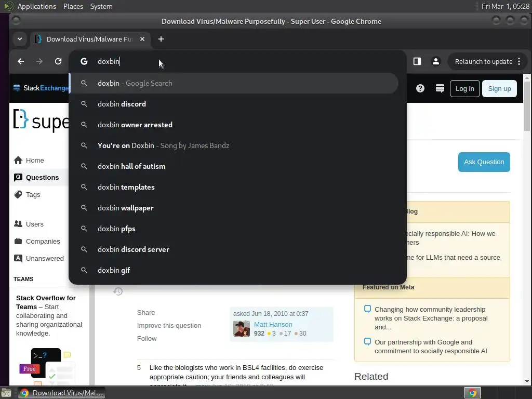The height and width of the screenshot is (399, 532).
Task: Open a new browser tab
Action: (x=161, y=39)
